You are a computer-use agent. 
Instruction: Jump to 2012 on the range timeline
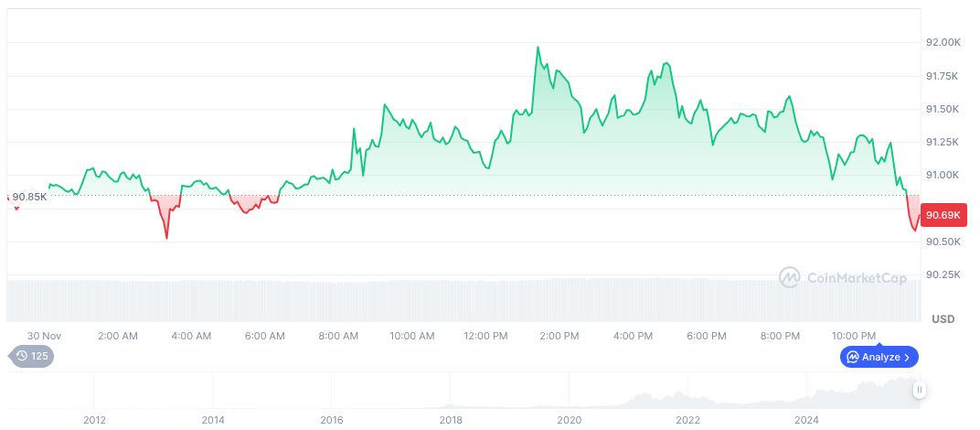click(x=94, y=420)
